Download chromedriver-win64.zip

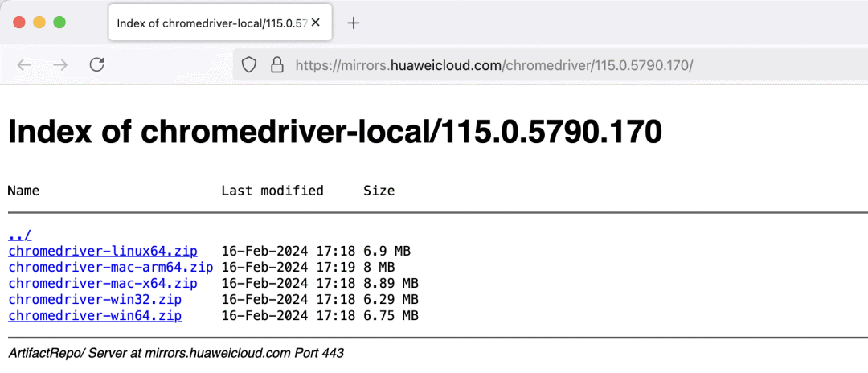pos(95,315)
